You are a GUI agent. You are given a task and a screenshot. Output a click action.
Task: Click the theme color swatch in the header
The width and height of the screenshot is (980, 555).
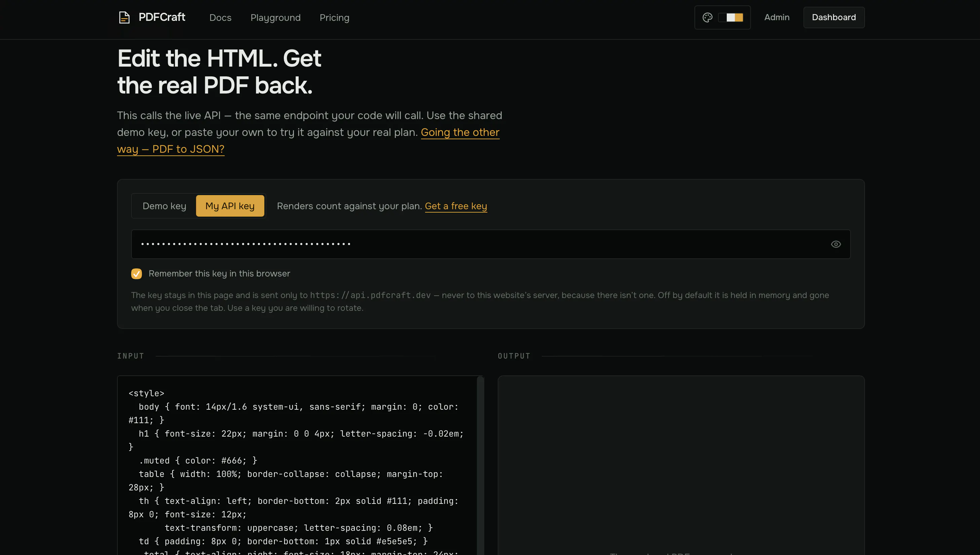pos(731,17)
